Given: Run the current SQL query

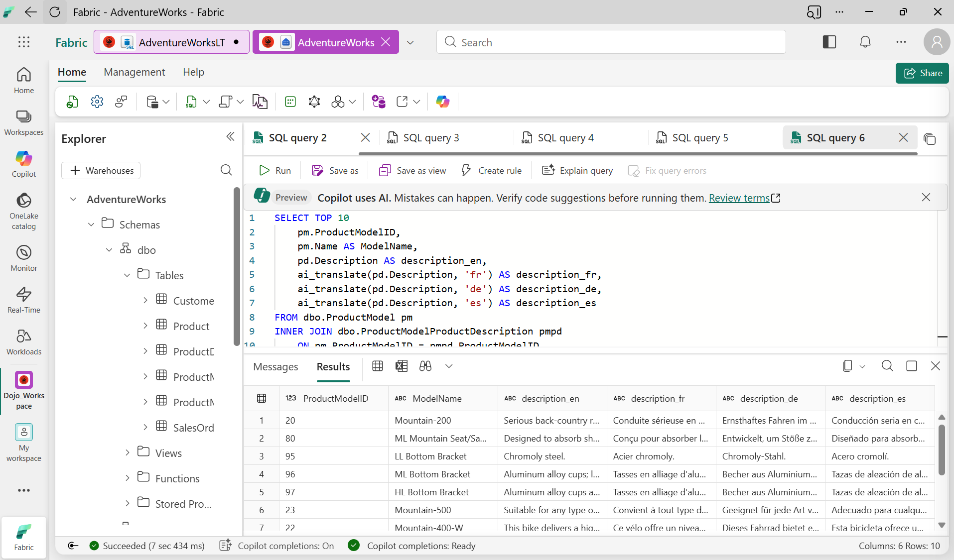Looking at the screenshot, I should [x=274, y=170].
